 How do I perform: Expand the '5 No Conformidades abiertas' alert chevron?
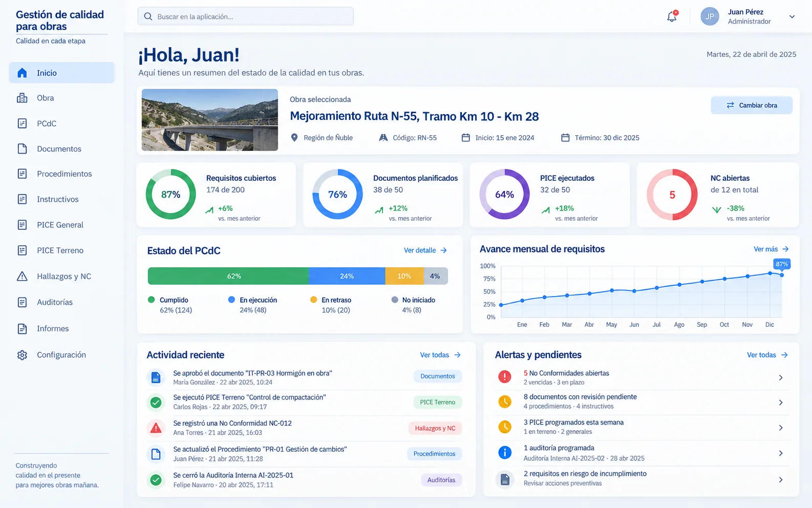pyautogui.click(x=781, y=378)
